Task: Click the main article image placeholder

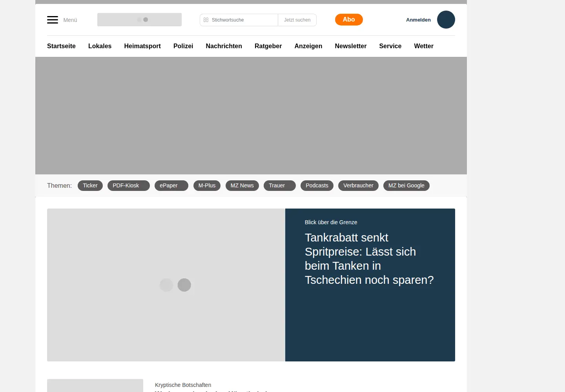Action: coord(166,285)
